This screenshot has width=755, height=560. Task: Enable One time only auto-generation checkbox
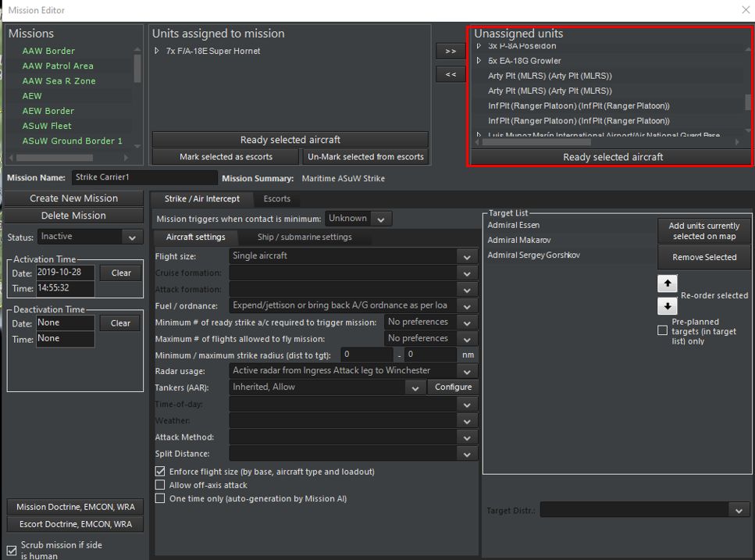[160, 498]
